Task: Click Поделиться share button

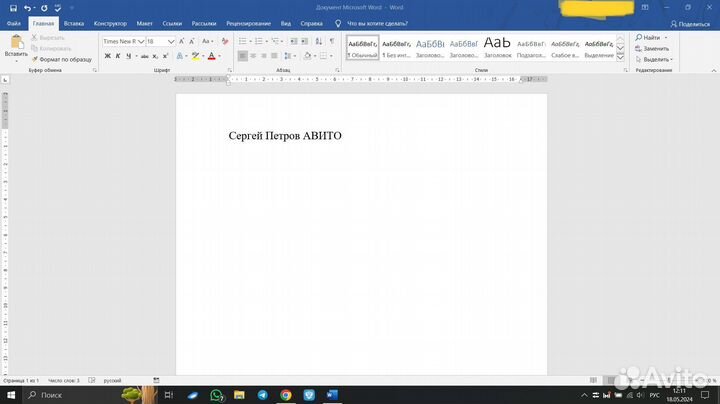Action: (690, 24)
